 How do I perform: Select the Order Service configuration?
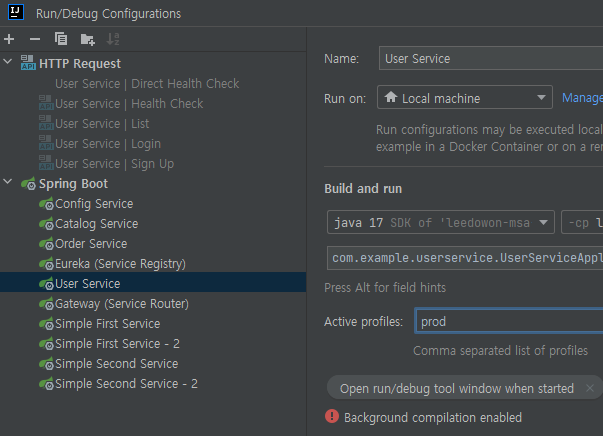153,243
